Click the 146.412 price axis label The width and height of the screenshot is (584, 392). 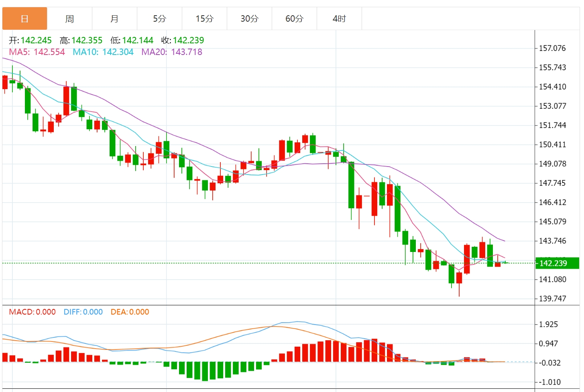552,202
